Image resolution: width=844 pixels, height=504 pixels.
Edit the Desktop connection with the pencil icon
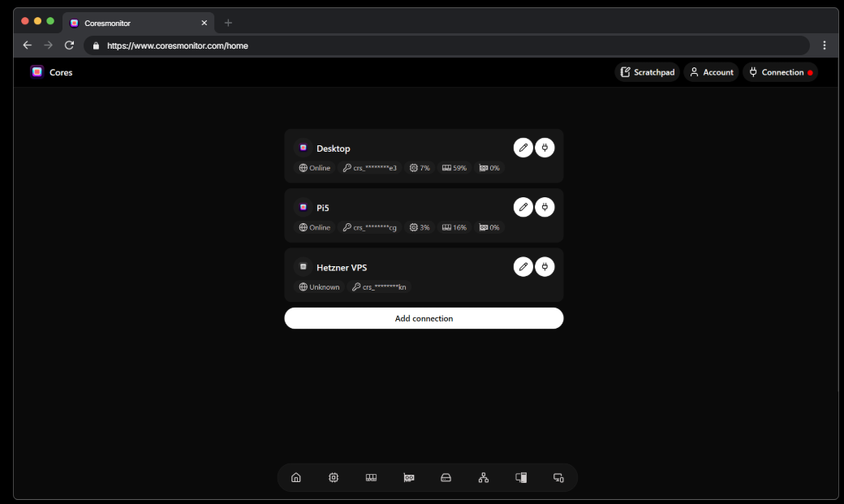(x=523, y=147)
